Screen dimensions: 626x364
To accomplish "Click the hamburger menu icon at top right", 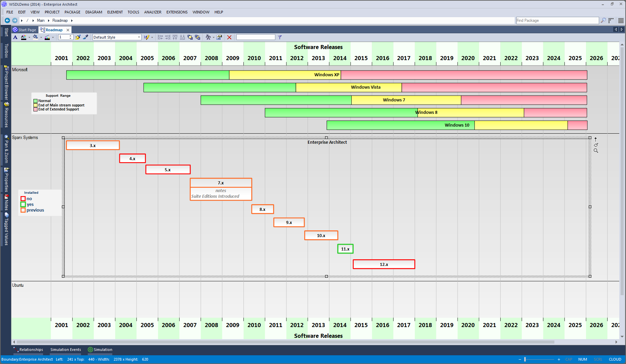I will click(621, 20).
